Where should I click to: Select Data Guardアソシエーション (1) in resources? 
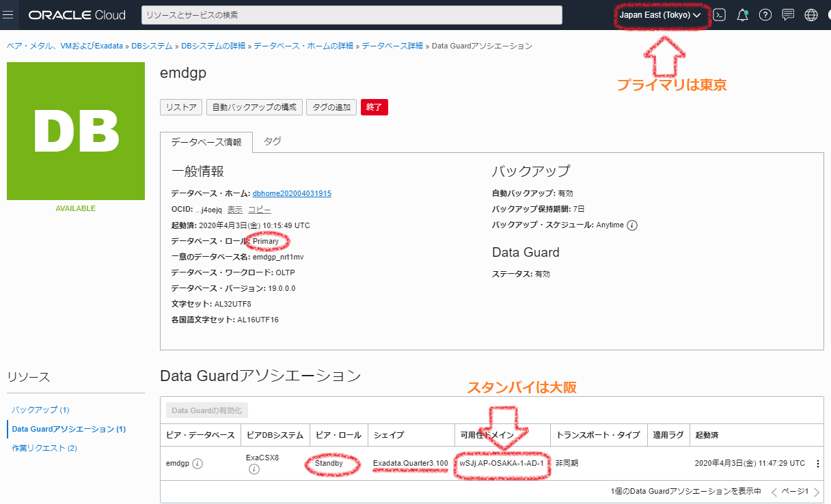click(69, 429)
